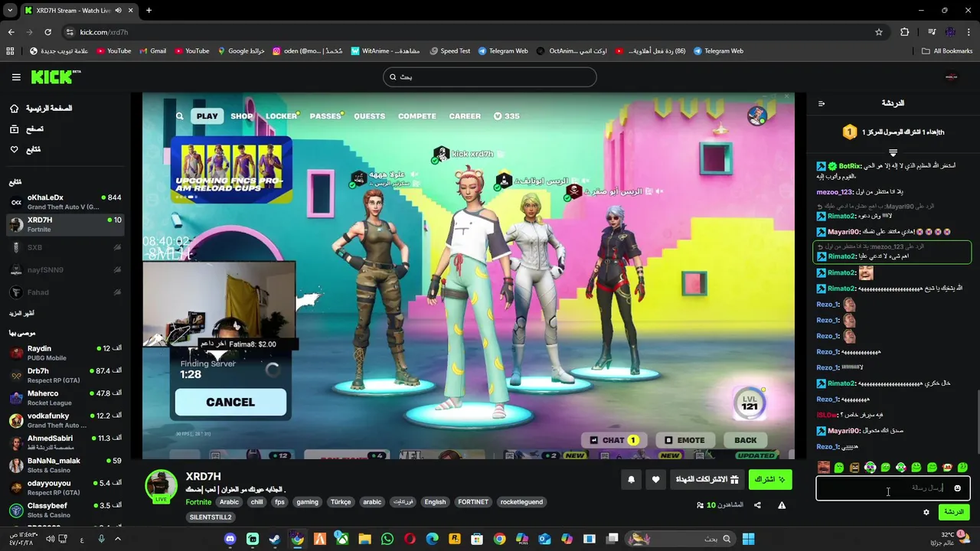Open chat settings gear icon
This screenshot has width=980, height=551.
point(926,512)
